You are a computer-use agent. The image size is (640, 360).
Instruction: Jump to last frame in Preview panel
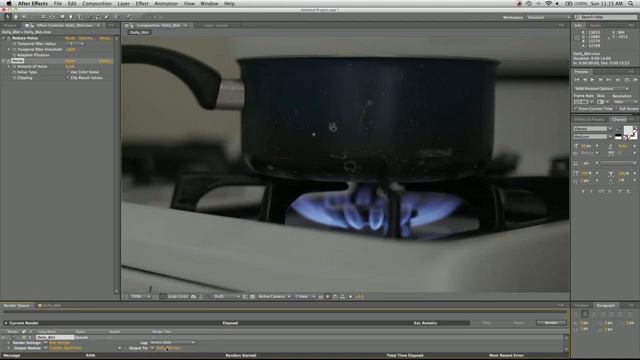tap(609, 80)
